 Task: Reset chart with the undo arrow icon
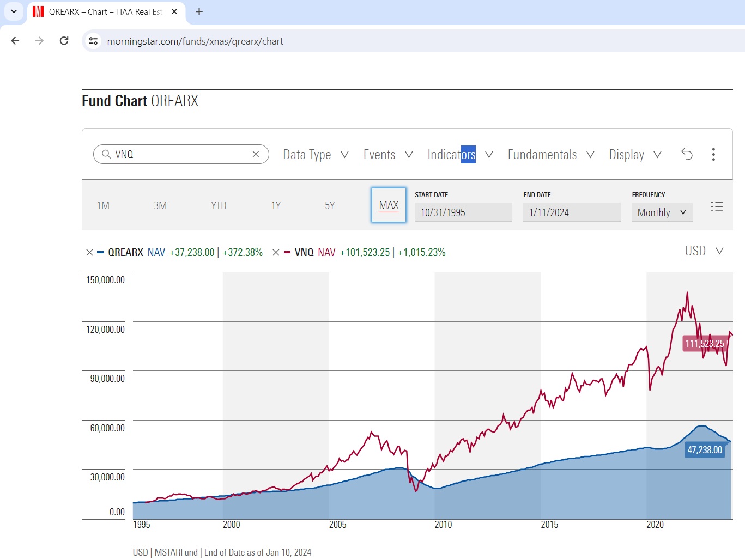(x=687, y=154)
